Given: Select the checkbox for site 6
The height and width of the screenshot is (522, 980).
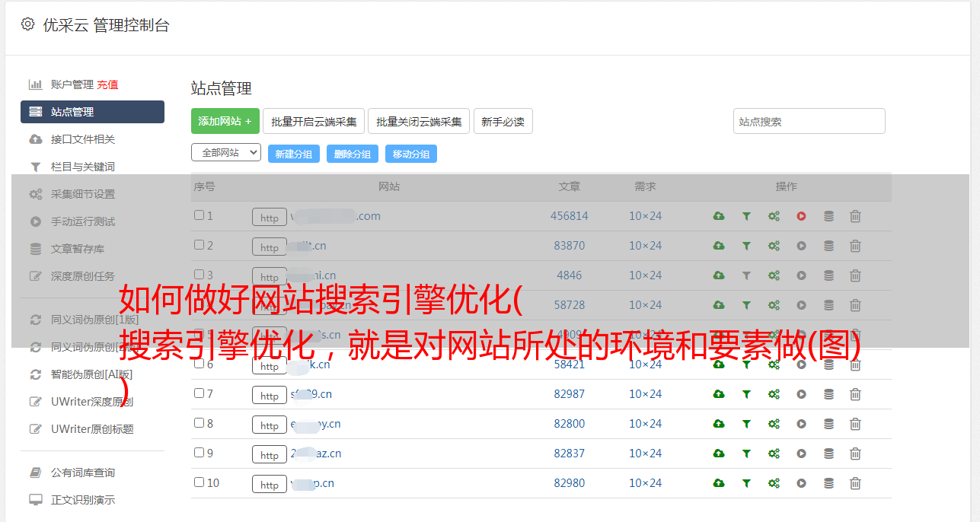Looking at the screenshot, I should tap(199, 364).
